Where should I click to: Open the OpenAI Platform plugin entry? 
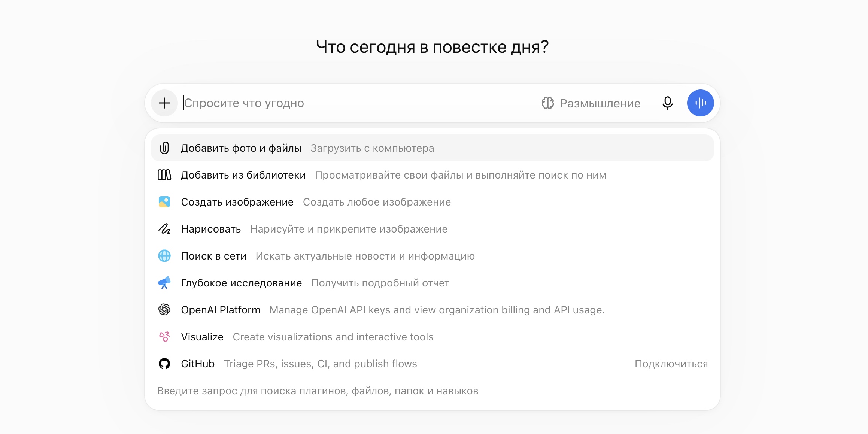click(x=432, y=310)
